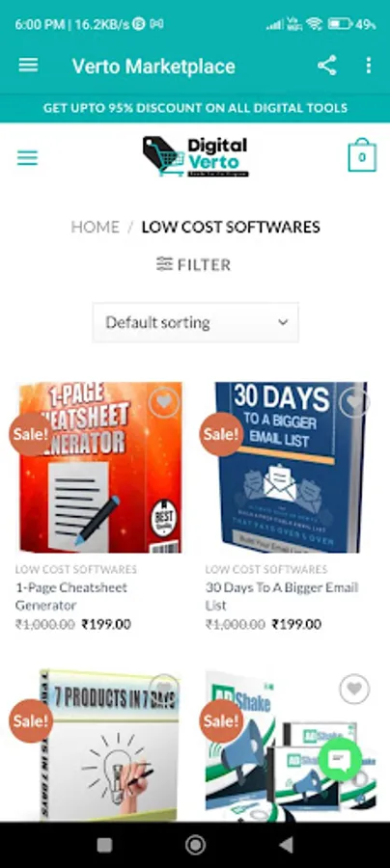Open the green chat bubble widget

click(x=340, y=761)
